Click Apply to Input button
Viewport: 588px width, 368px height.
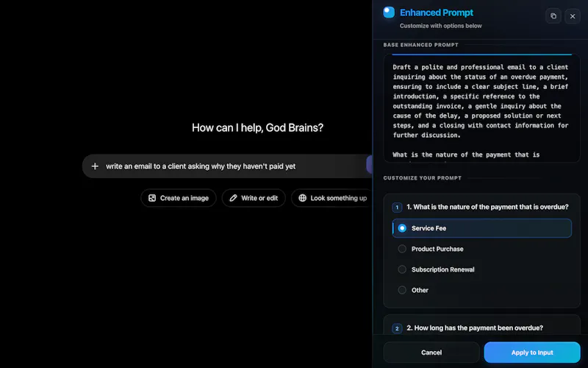point(532,353)
